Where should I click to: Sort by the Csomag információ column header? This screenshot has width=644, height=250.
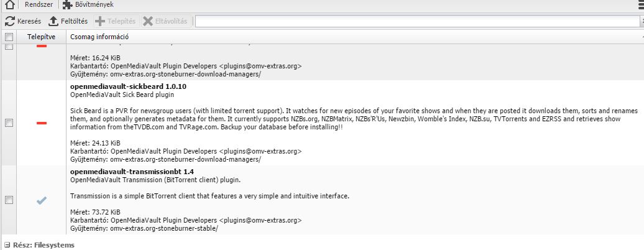(x=99, y=37)
